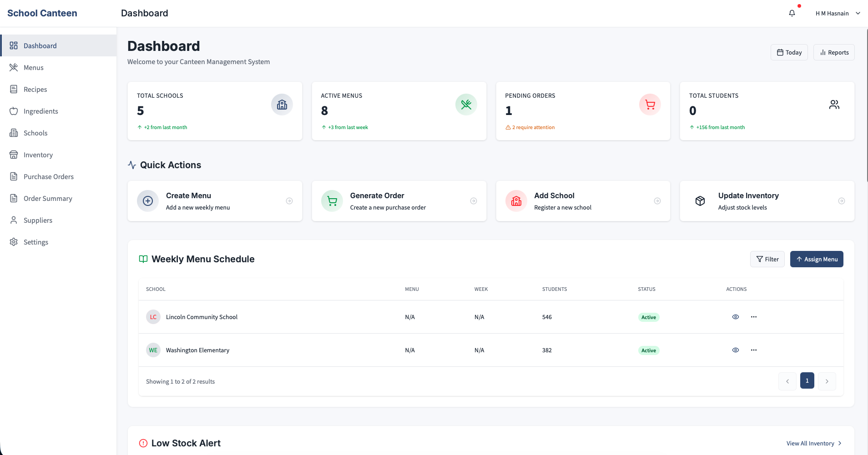Select page 1 in pagination
Screen dimensions: 868x455
pos(807,381)
